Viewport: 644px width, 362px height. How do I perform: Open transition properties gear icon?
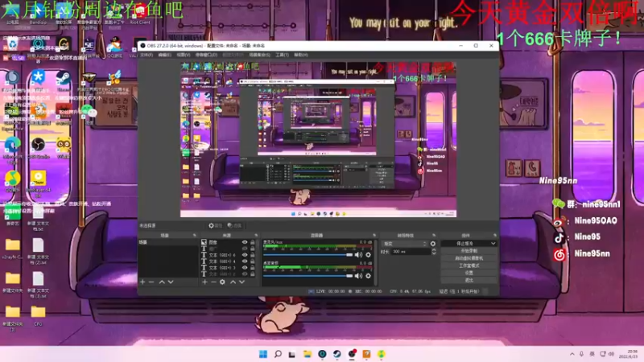433,244
